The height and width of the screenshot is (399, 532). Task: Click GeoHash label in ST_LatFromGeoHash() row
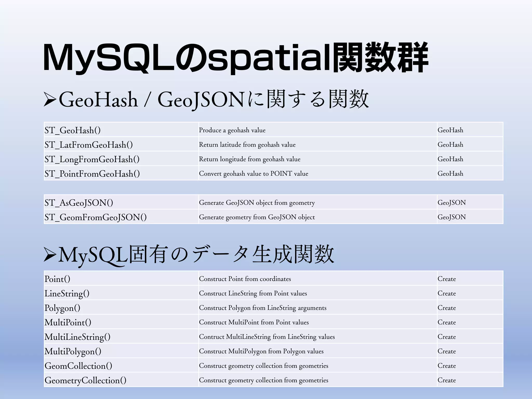point(450,145)
